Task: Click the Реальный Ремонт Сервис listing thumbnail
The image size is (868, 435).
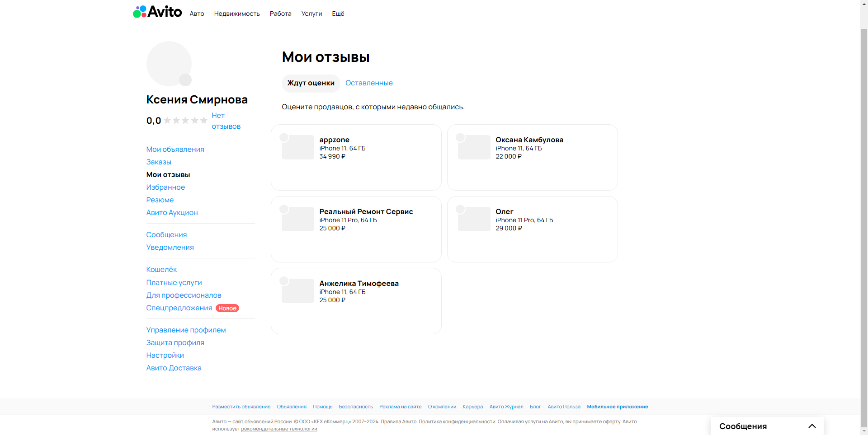Action: pyautogui.click(x=297, y=219)
